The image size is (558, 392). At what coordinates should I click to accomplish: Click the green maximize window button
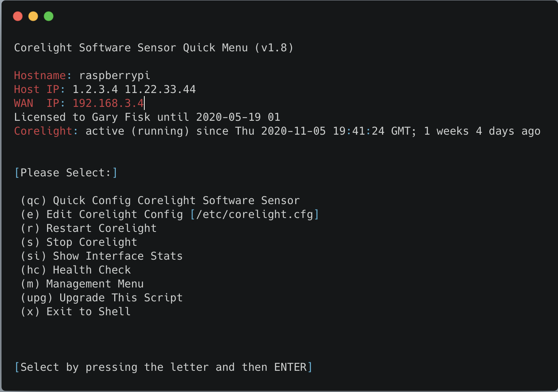(x=49, y=16)
